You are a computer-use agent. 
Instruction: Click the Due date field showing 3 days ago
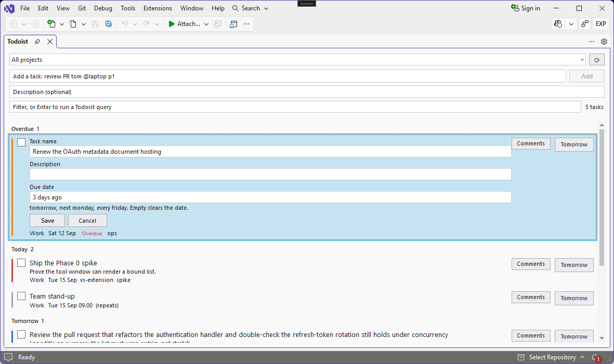click(x=270, y=197)
